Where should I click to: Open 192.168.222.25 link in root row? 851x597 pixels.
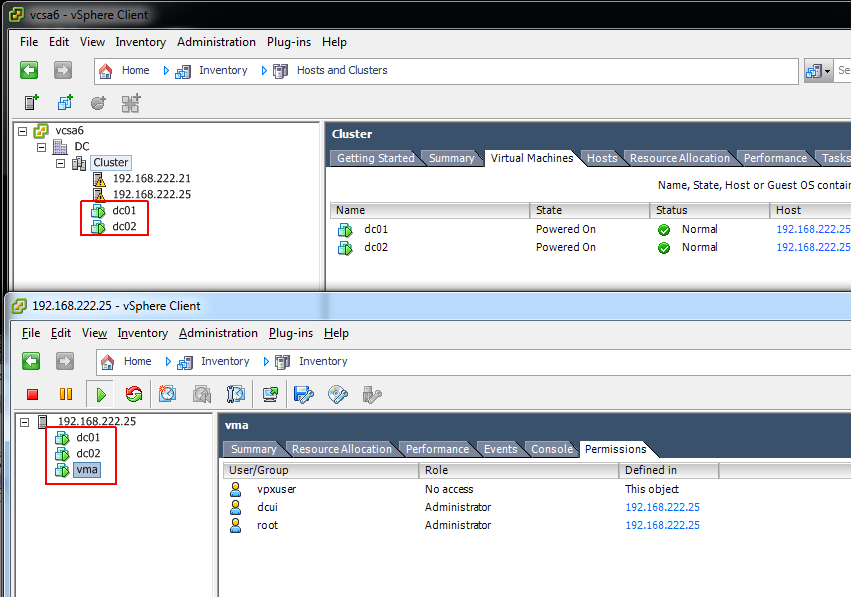(663, 525)
